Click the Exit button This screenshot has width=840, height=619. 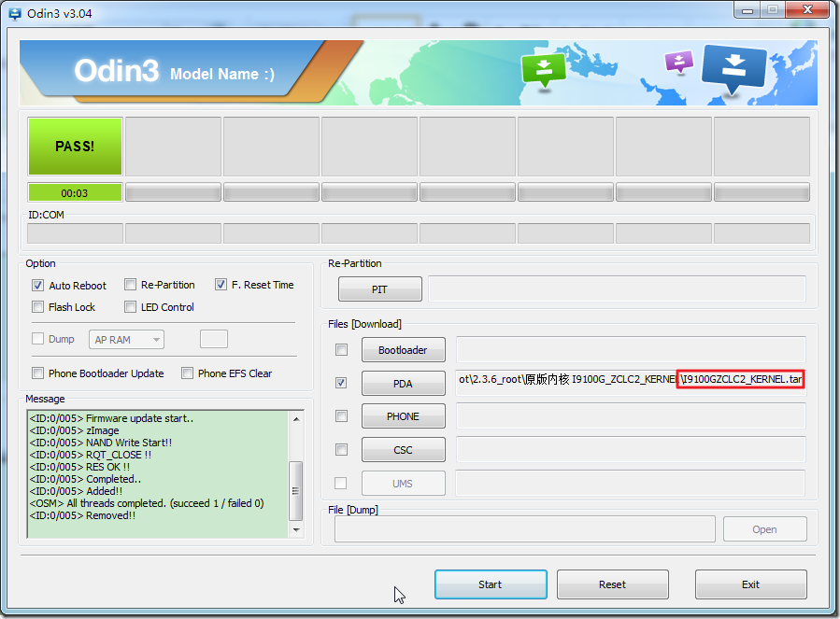pyautogui.click(x=750, y=584)
